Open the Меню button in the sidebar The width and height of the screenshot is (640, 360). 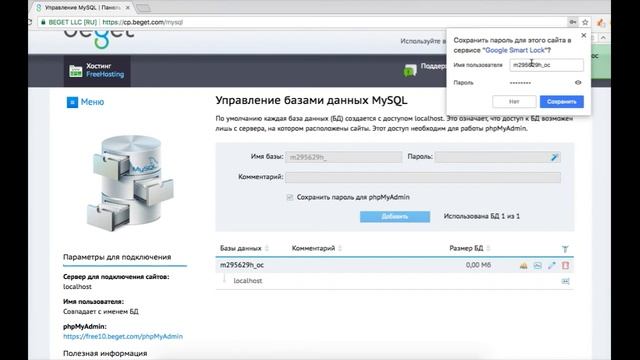click(x=85, y=102)
